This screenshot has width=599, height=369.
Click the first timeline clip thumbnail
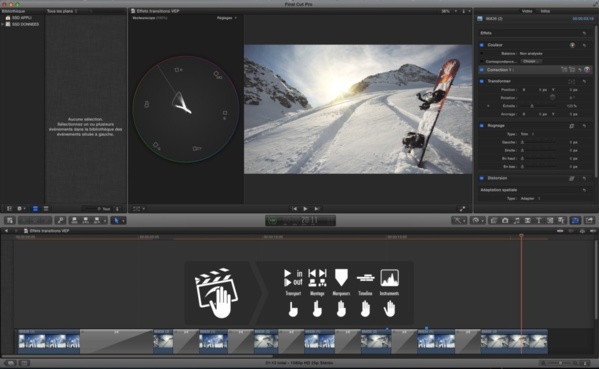49,341
